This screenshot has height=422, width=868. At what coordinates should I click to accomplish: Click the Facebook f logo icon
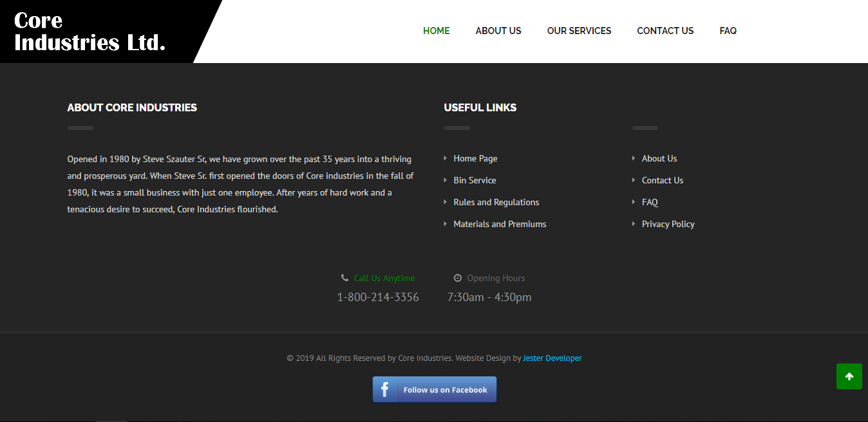pyautogui.click(x=384, y=389)
